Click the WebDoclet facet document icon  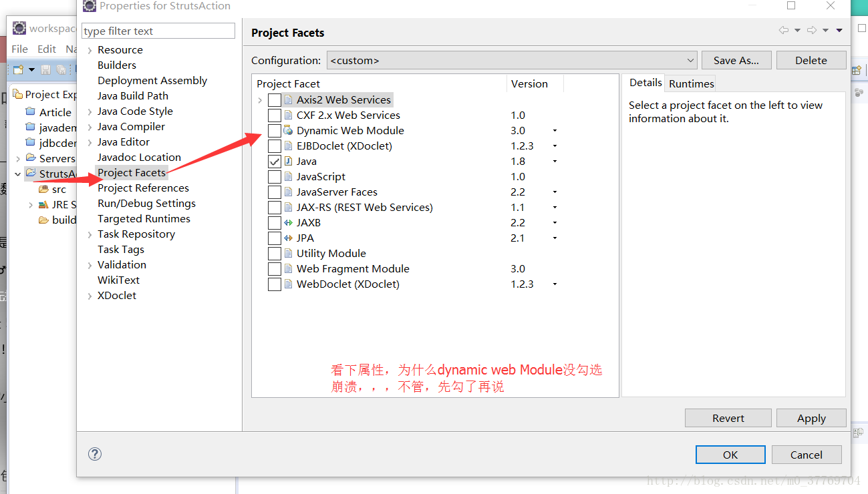coord(288,284)
